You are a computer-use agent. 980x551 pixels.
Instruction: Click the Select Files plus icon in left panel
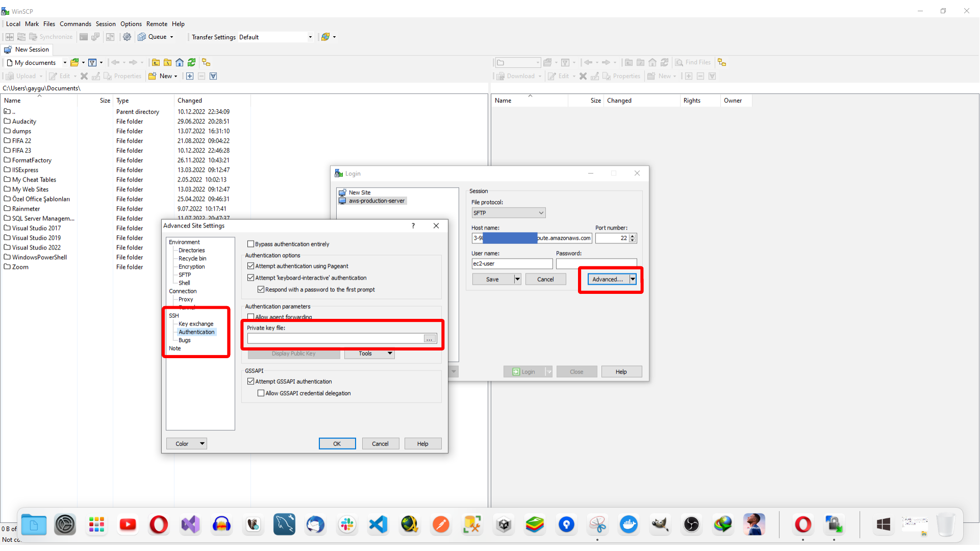point(190,76)
